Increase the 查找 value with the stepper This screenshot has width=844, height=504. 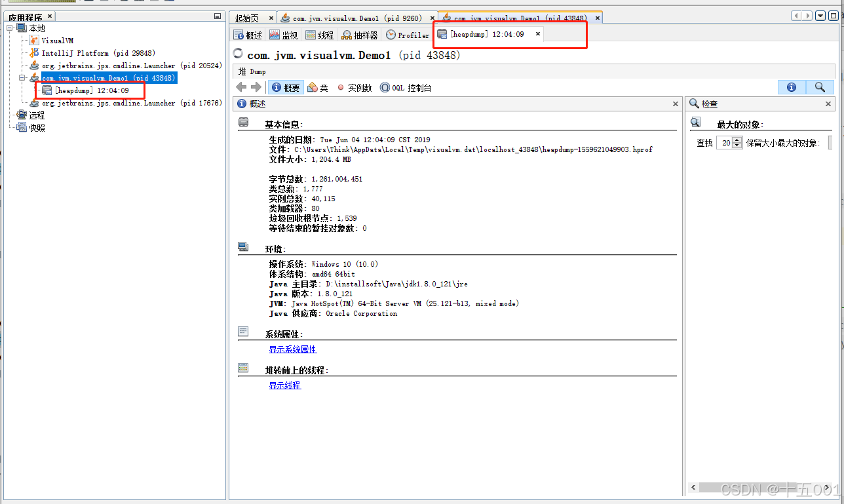tap(737, 140)
